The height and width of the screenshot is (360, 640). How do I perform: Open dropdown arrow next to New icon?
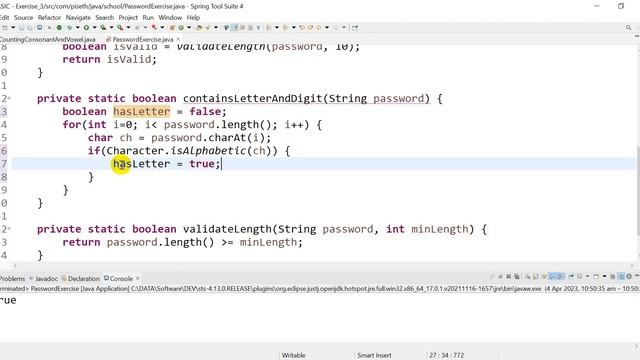pyautogui.click(x=13, y=28)
